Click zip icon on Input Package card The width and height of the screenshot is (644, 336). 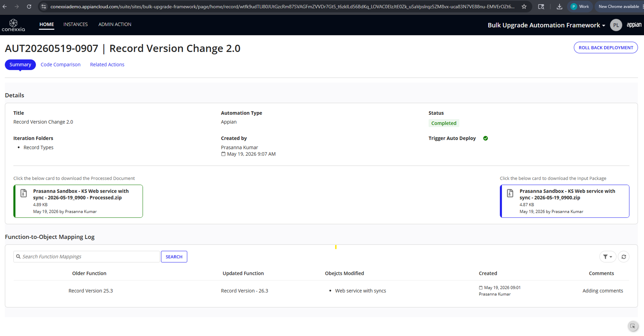click(x=510, y=193)
